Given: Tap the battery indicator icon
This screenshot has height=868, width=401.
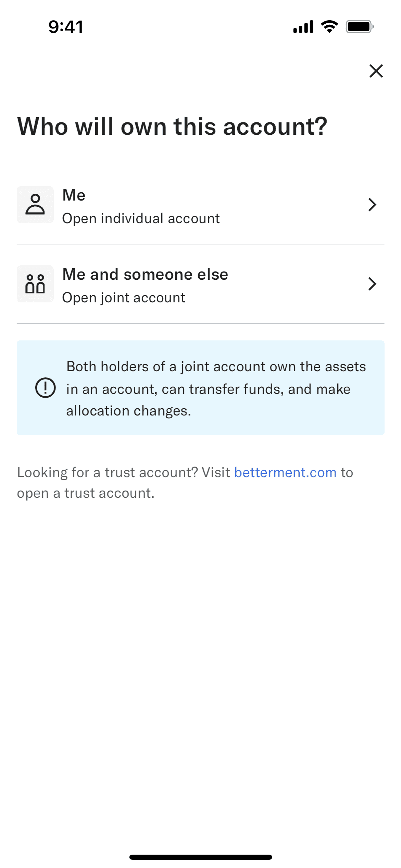Looking at the screenshot, I should coord(359,27).
